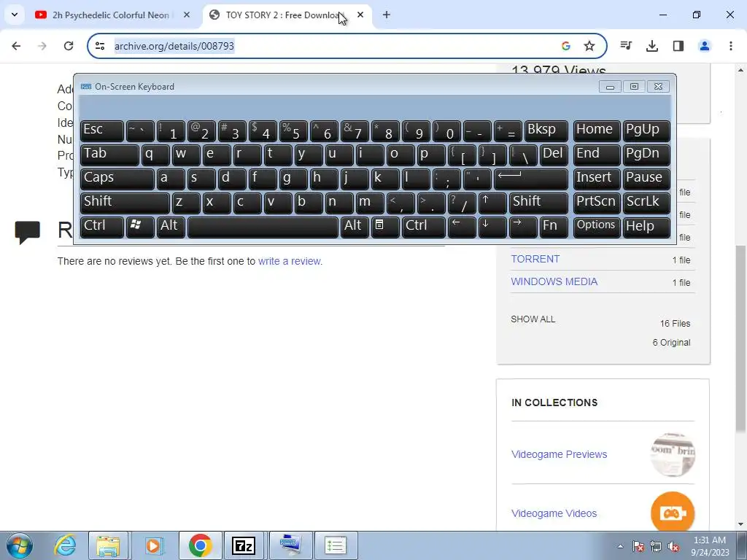This screenshot has width=747, height=560.
Task: Click the context menu key on On-Screen Keyboard
Action: coord(385,226)
